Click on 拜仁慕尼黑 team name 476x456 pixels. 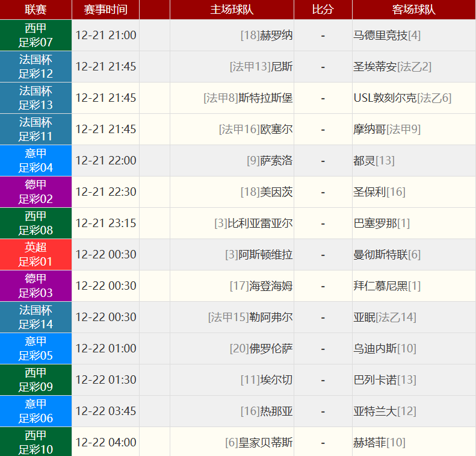coord(380,286)
